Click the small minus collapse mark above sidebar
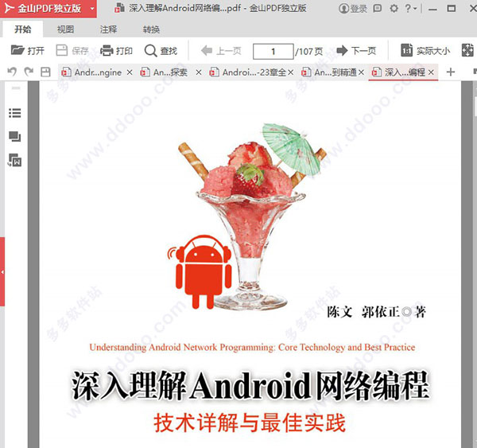This screenshot has width=477, height=448. [16, 88]
